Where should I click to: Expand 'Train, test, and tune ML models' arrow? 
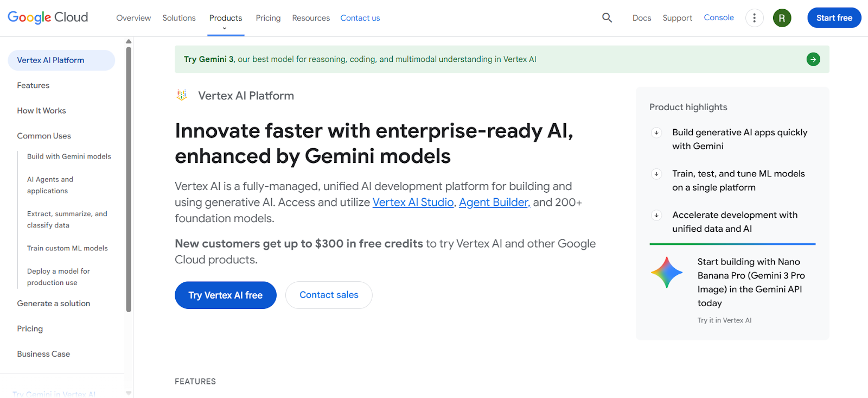tap(656, 174)
